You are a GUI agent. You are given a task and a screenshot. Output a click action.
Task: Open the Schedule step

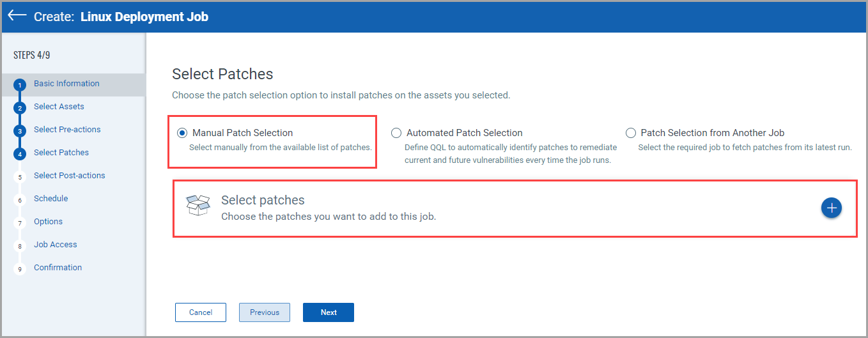click(50, 199)
